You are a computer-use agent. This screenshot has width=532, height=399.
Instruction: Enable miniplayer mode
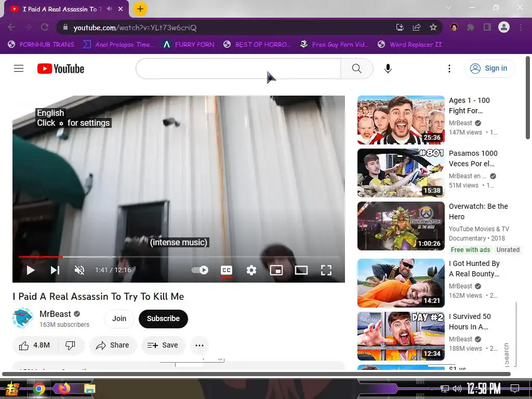pos(276,270)
